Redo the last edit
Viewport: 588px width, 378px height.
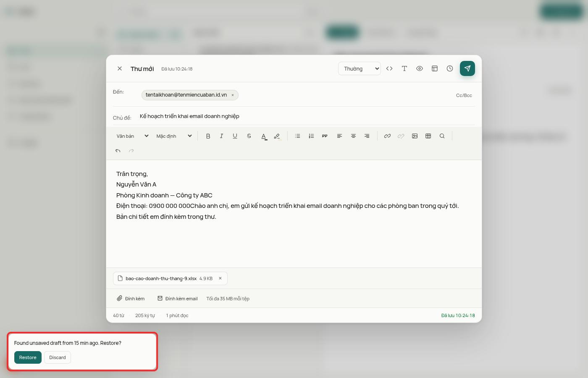[x=131, y=151]
